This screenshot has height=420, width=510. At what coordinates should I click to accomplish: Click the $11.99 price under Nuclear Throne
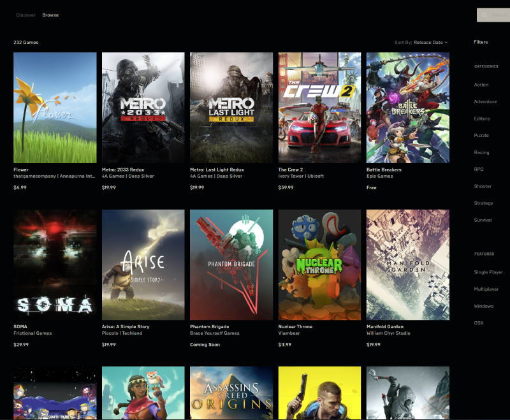[x=284, y=345]
